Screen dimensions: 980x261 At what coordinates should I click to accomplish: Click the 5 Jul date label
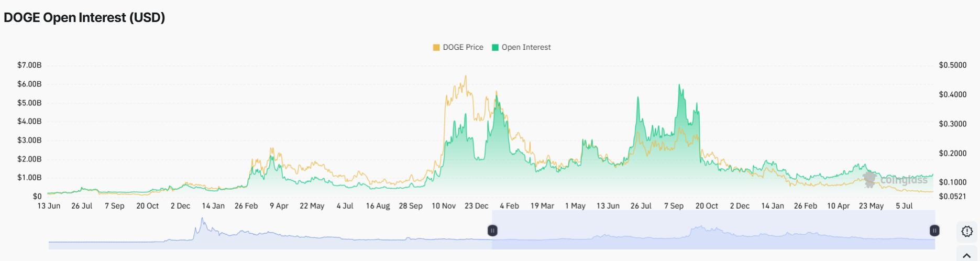pyautogui.click(x=904, y=206)
